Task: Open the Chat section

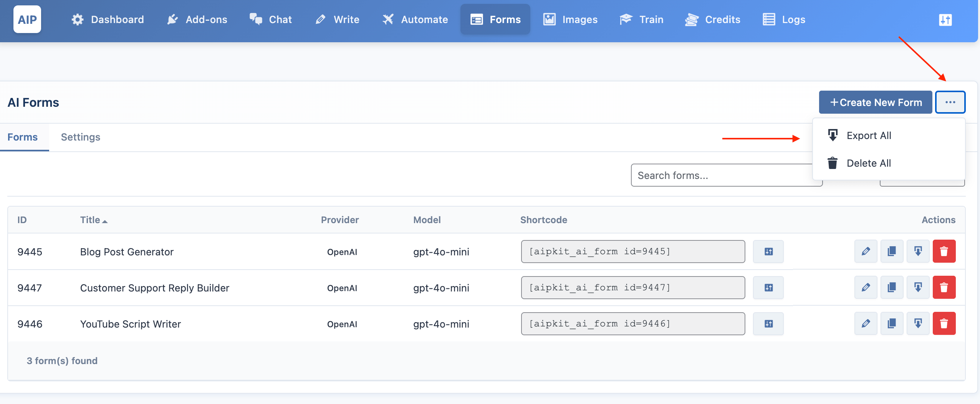Action: [x=271, y=20]
